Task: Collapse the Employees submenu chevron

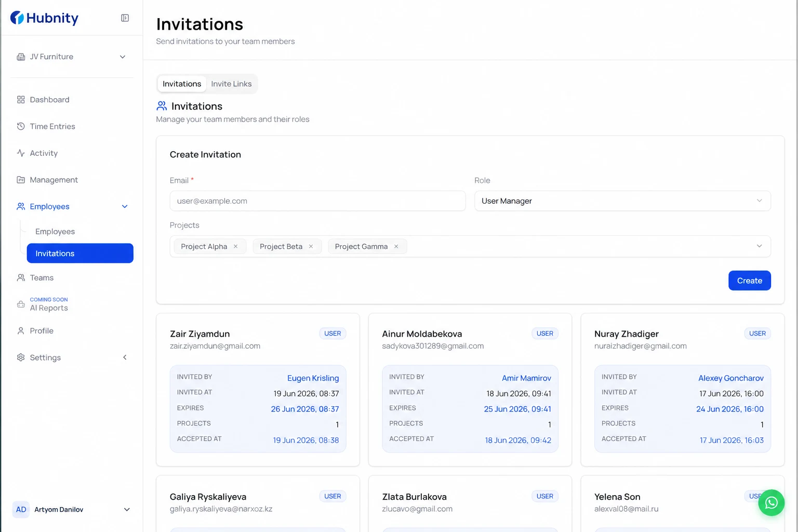Action: (125, 206)
